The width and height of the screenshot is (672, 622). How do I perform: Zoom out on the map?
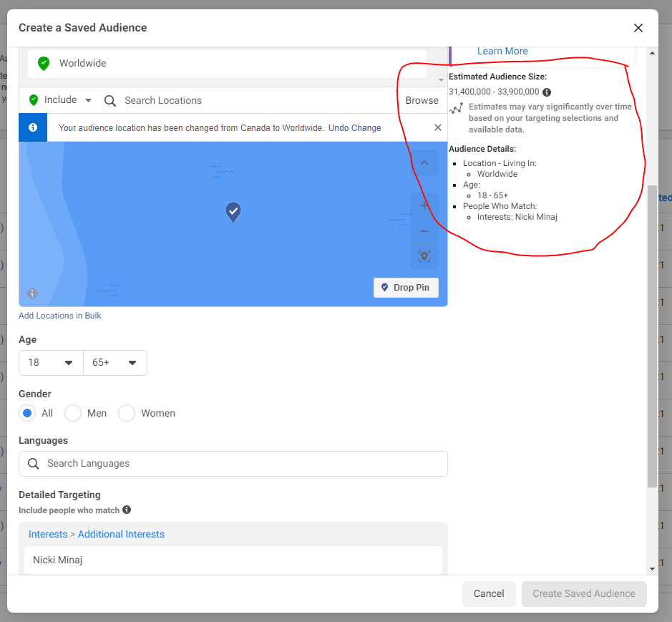point(424,230)
